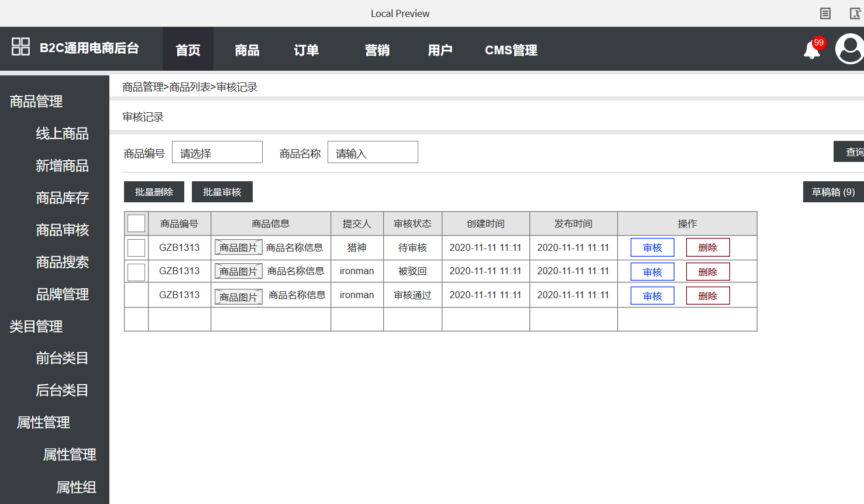Click the B2C dashboard grid logo icon
The width and height of the screenshot is (864, 504).
pos(20,47)
